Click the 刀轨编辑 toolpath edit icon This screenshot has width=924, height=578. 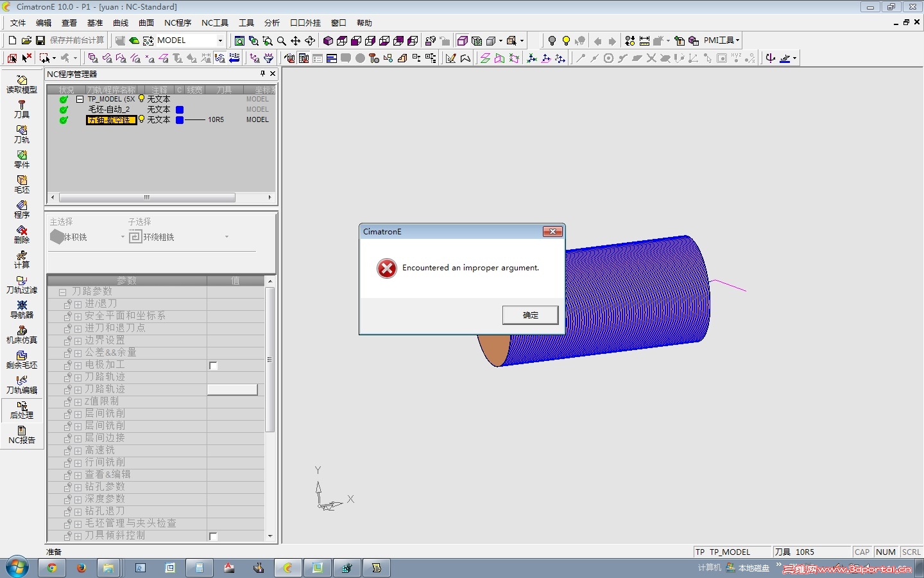point(22,385)
